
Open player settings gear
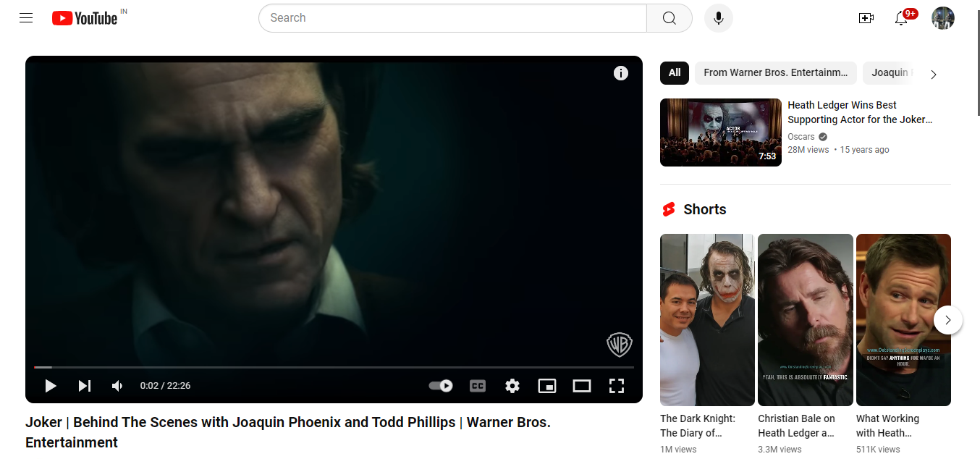click(512, 386)
